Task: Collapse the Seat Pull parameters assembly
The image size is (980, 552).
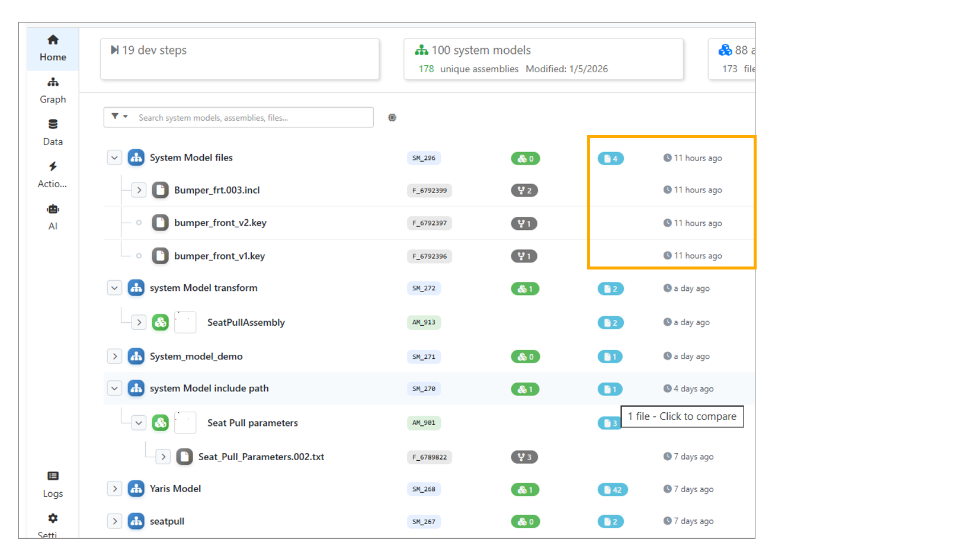Action: coord(139,423)
